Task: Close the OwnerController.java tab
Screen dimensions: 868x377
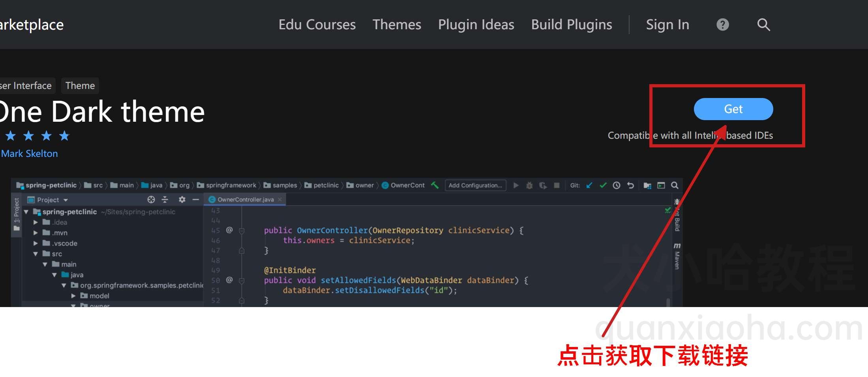Action: (x=280, y=200)
